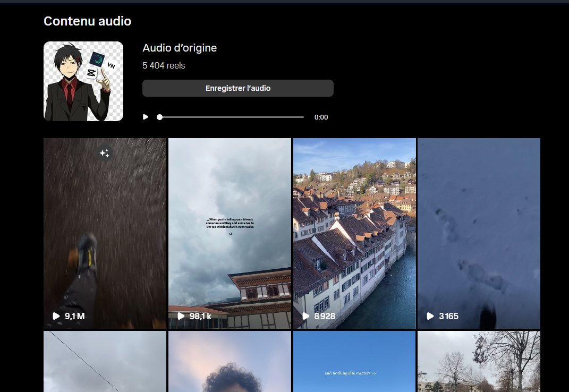
Task: Click the play icon beside 8928
Action: [306, 316]
